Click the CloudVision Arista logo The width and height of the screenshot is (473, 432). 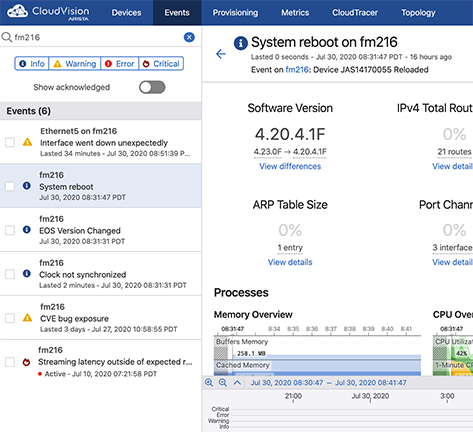tap(48, 13)
